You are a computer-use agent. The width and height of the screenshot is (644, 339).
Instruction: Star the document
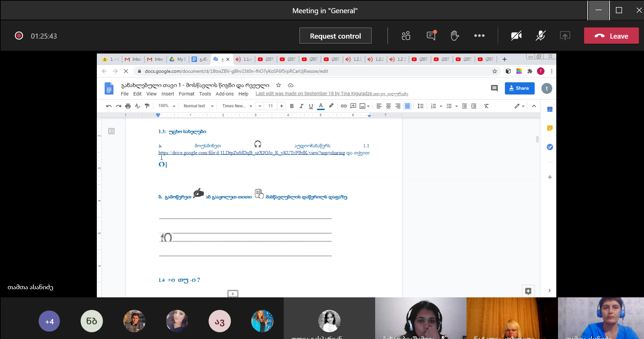point(278,85)
